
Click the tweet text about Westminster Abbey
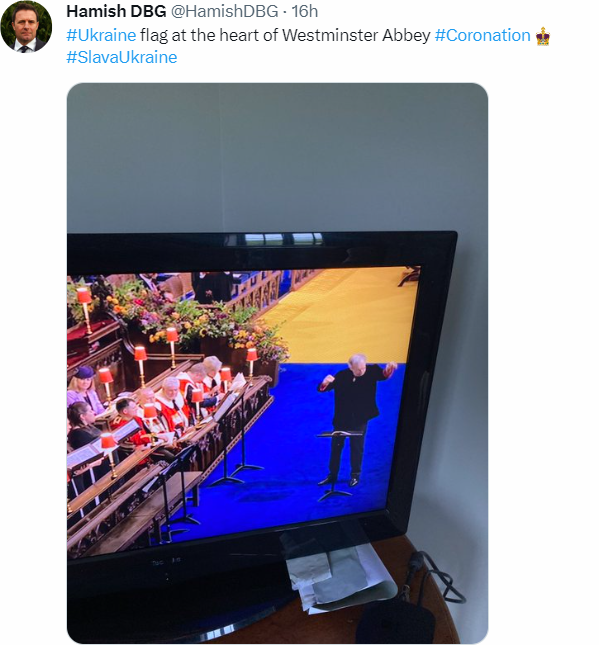click(x=285, y=35)
